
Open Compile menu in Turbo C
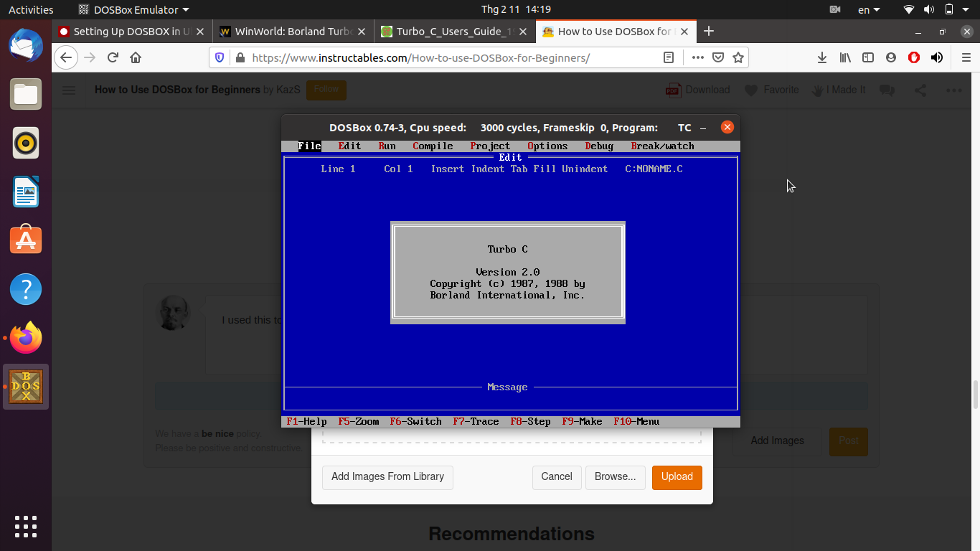(x=433, y=146)
